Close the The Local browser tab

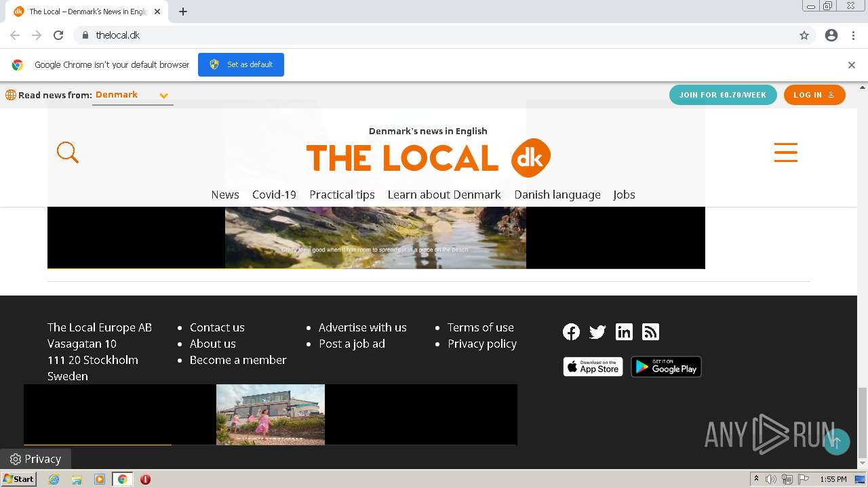click(x=157, y=12)
